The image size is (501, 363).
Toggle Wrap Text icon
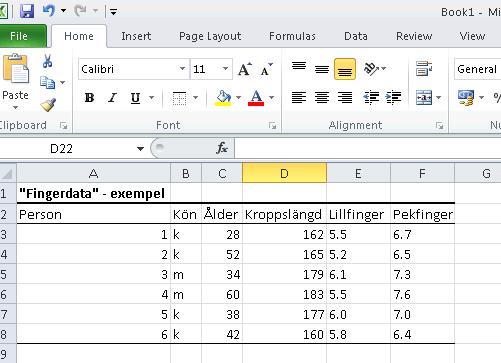424,69
